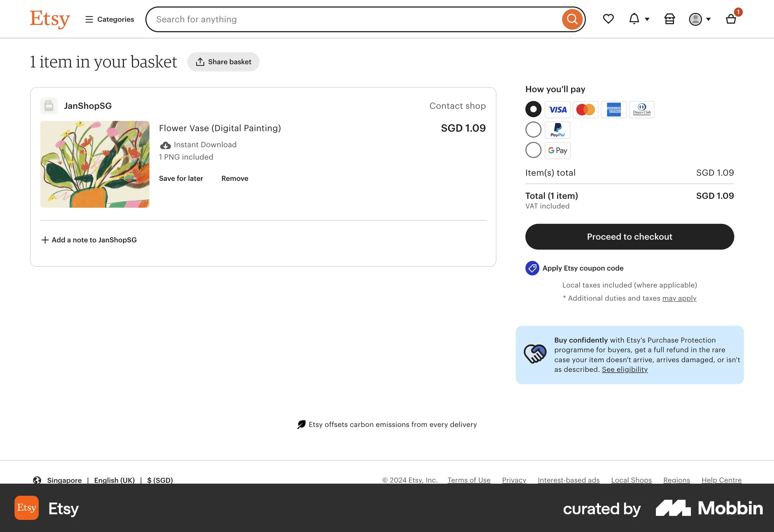Click the search magnifier icon
The image size is (774, 532).
coord(572,19)
